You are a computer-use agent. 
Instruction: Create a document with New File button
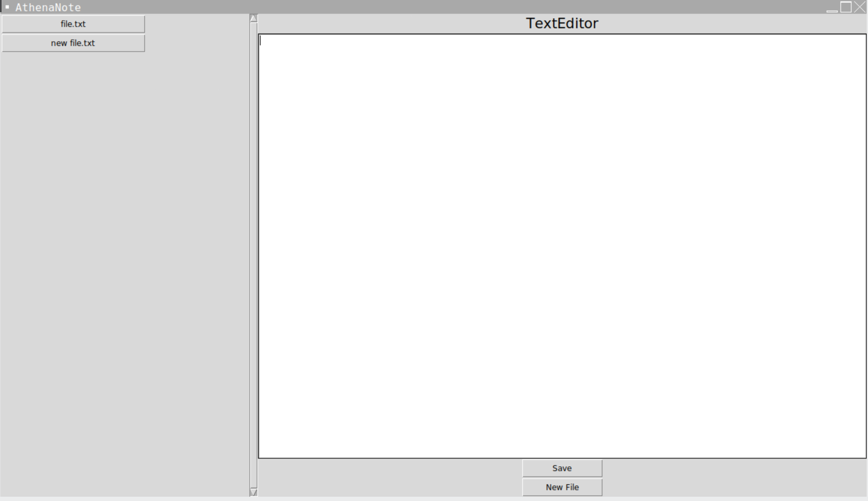point(562,487)
